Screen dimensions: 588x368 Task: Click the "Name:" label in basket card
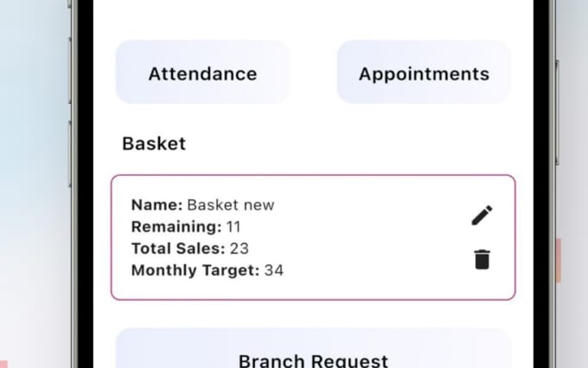point(157,205)
